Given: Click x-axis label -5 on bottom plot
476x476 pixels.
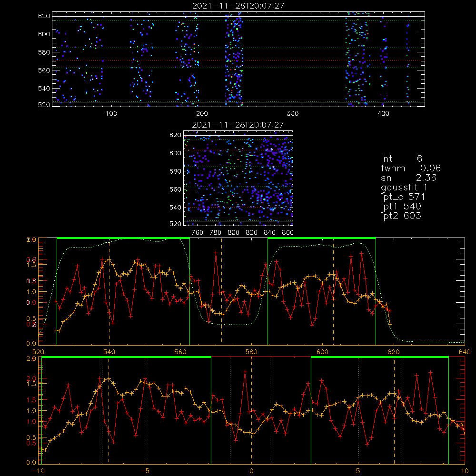Looking at the screenshot, I should click(x=145, y=471).
